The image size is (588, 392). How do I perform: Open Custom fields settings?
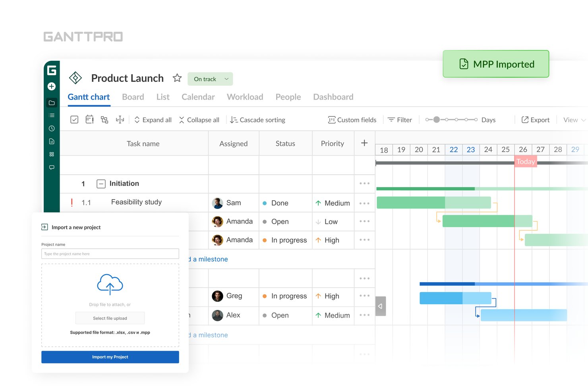click(352, 120)
